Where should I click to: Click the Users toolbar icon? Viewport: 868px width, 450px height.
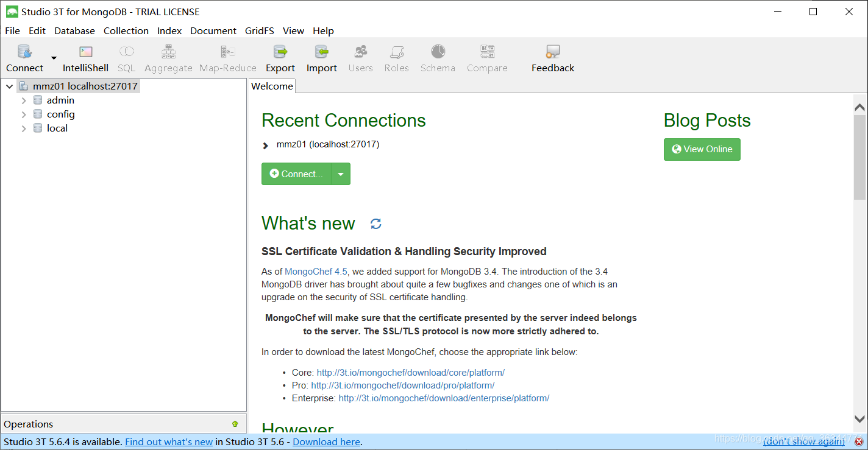361,52
